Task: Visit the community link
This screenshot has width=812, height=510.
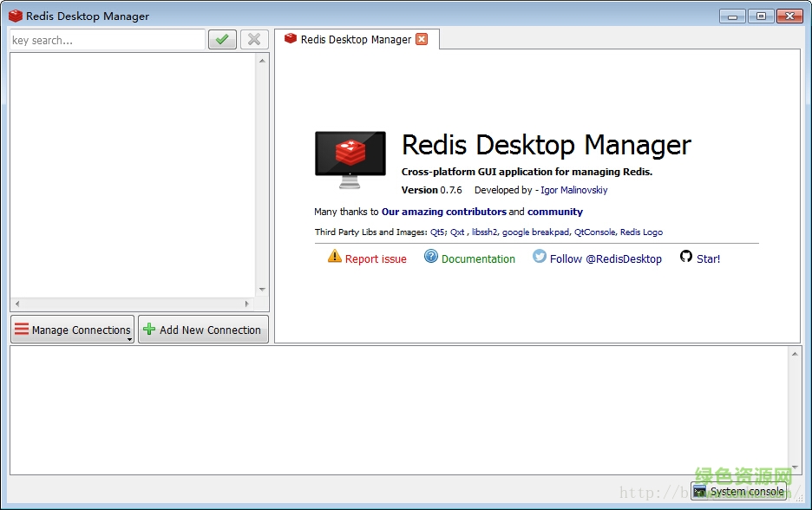Action: point(554,211)
